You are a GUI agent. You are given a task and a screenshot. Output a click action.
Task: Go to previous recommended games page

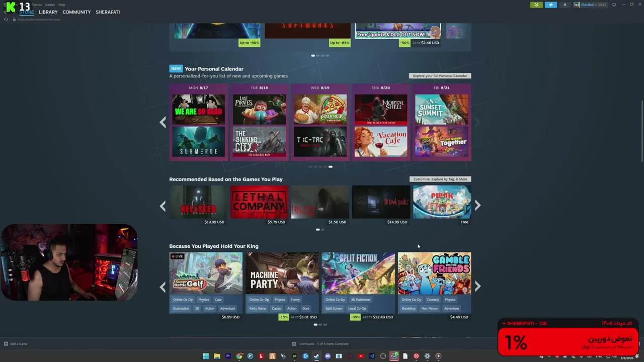pyautogui.click(x=163, y=206)
